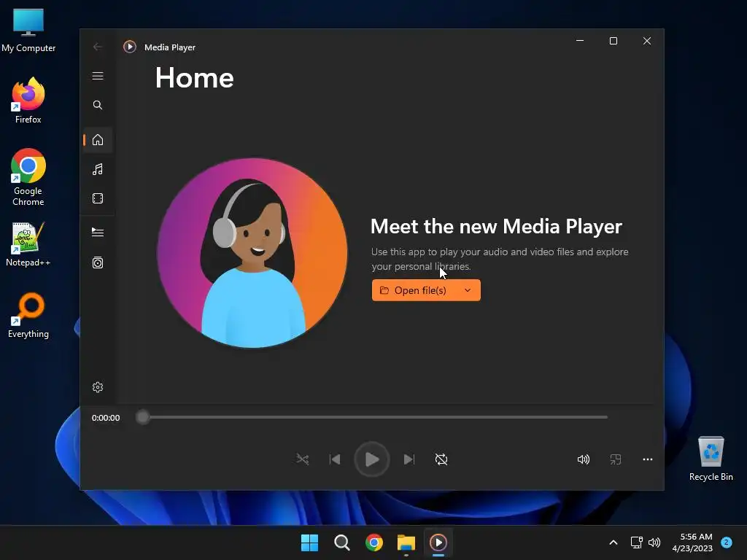Screen dimensions: 747x560
Task: Click 'Meet the new Media Player' heading
Action: point(496,227)
